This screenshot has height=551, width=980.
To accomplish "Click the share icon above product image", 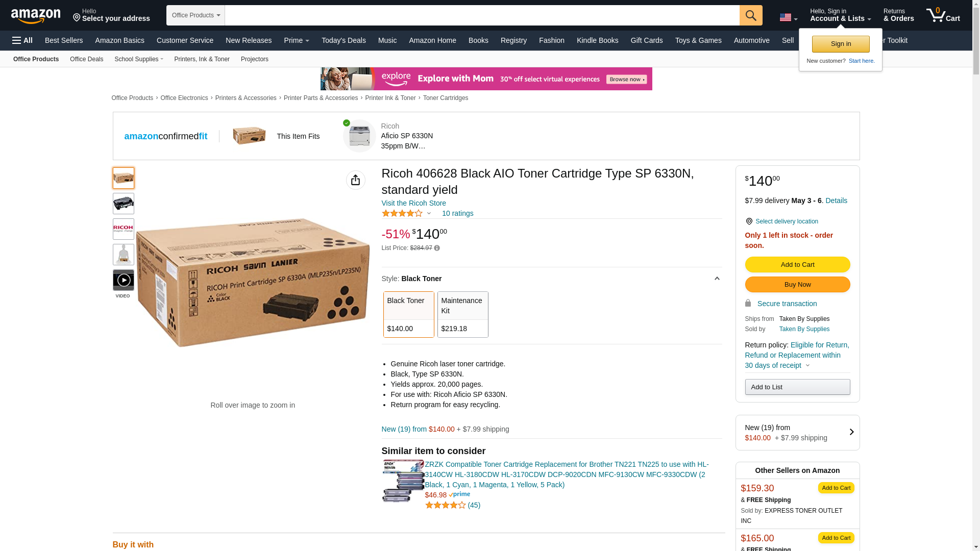I will (355, 180).
